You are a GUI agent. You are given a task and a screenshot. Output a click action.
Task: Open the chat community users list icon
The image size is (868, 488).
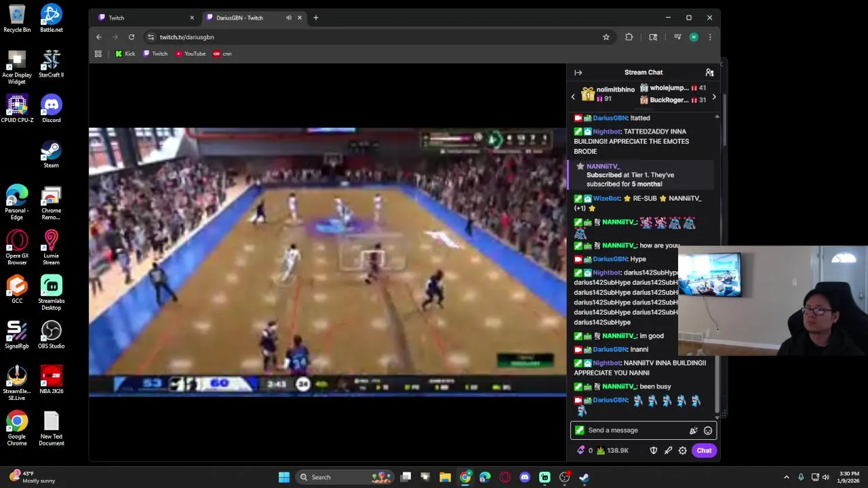point(709,73)
